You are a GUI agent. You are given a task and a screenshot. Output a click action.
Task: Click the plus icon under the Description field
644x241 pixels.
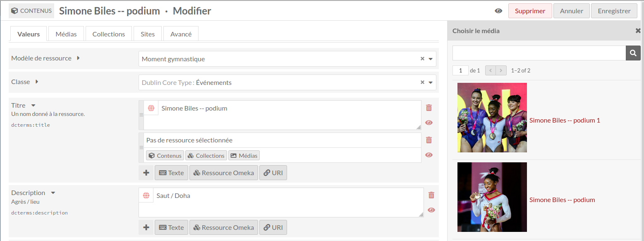click(x=146, y=227)
